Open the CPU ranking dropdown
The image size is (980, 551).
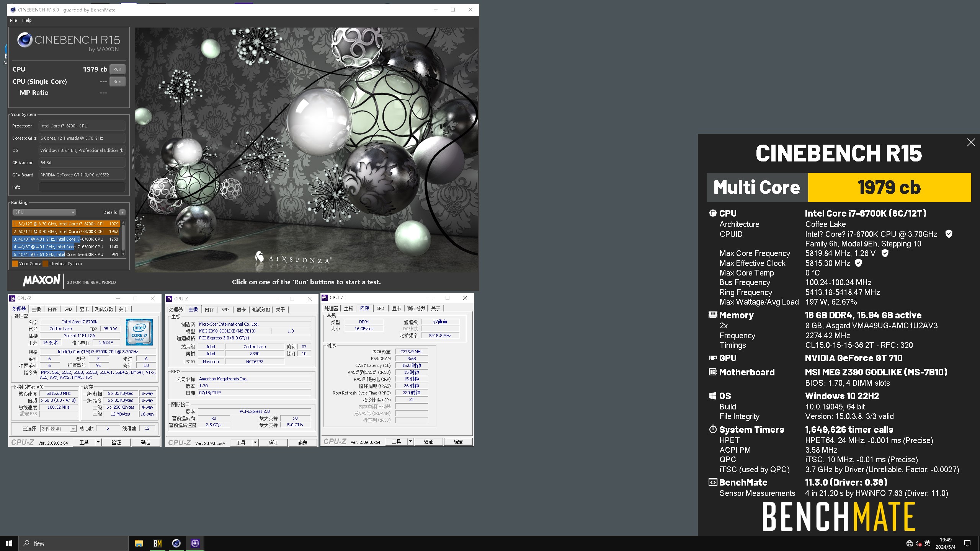click(44, 212)
